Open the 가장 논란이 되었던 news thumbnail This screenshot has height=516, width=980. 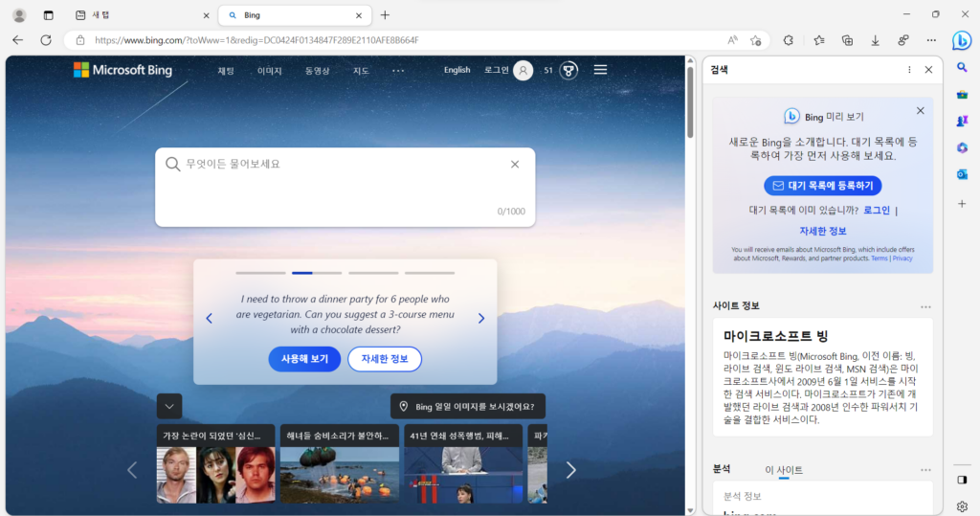click(x=215, y=464)
